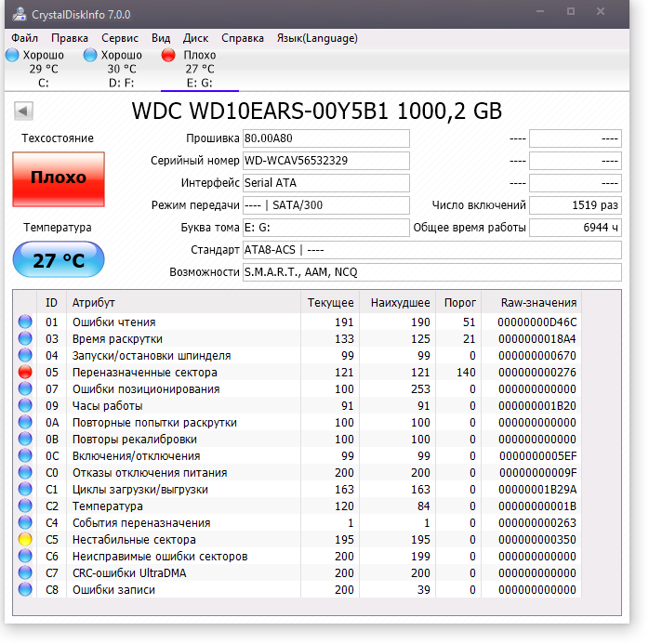Click status orb for Запуски/остановки шпинделя row
This screenshot has height=644, width=649.
25,355
